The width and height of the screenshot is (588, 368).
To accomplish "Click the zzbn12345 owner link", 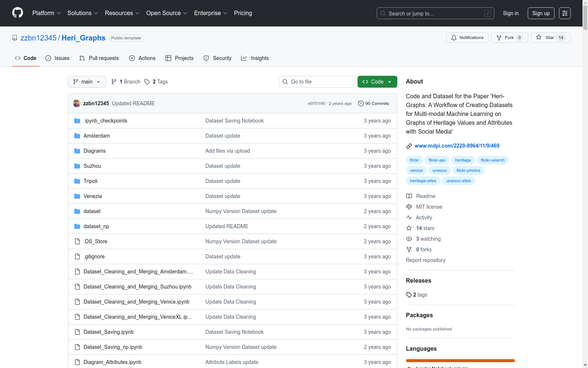I will point(39,38).
